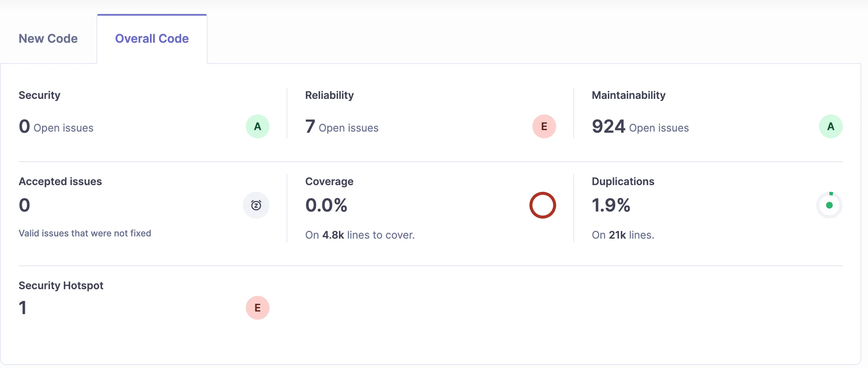Click the Maintainability rating badge A

point(831,126)
